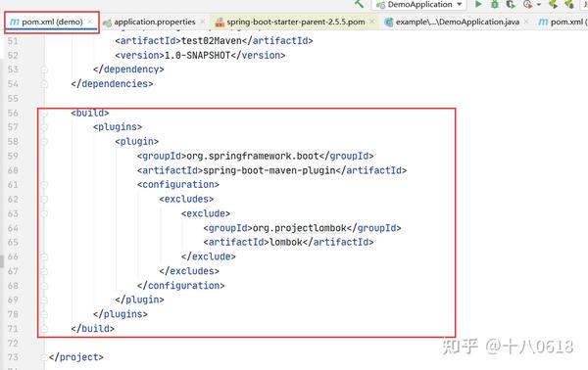Close the DemoApplication.java tab
This screenshot has height=370, width=588.
[x=526, y=22]
